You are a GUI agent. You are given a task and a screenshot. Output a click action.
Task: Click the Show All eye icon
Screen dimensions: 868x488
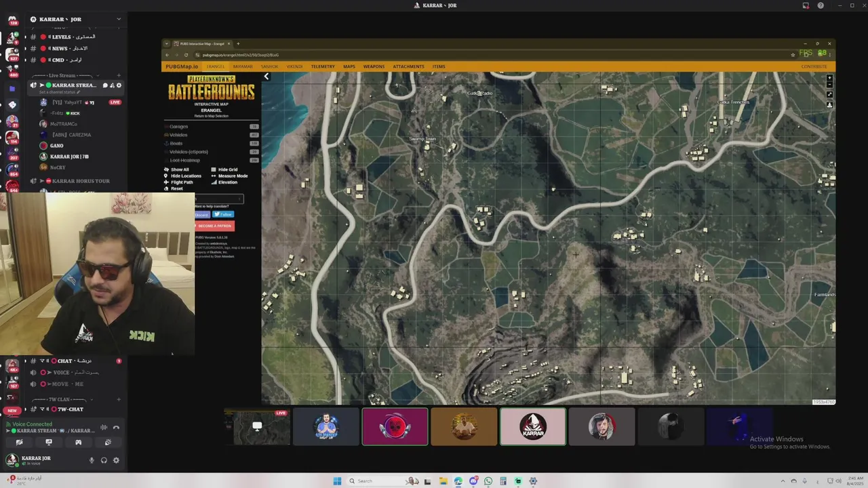165,169
